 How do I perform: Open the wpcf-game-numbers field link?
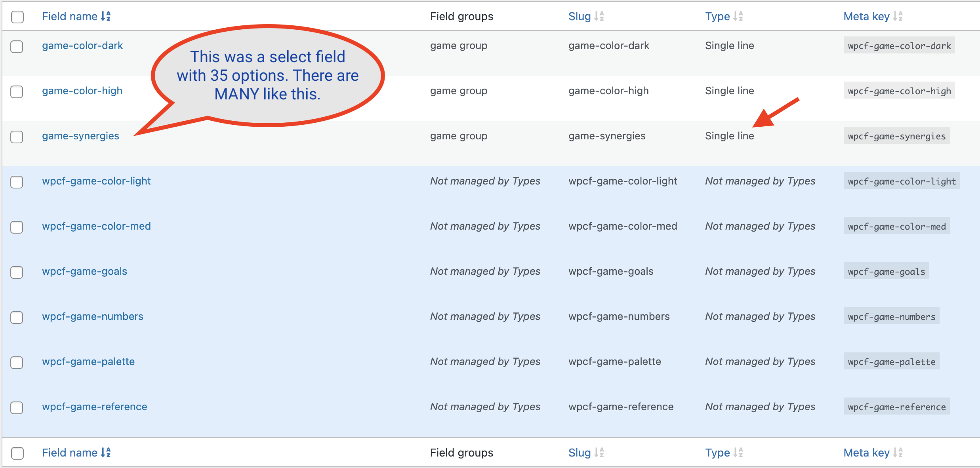[93, 316]
